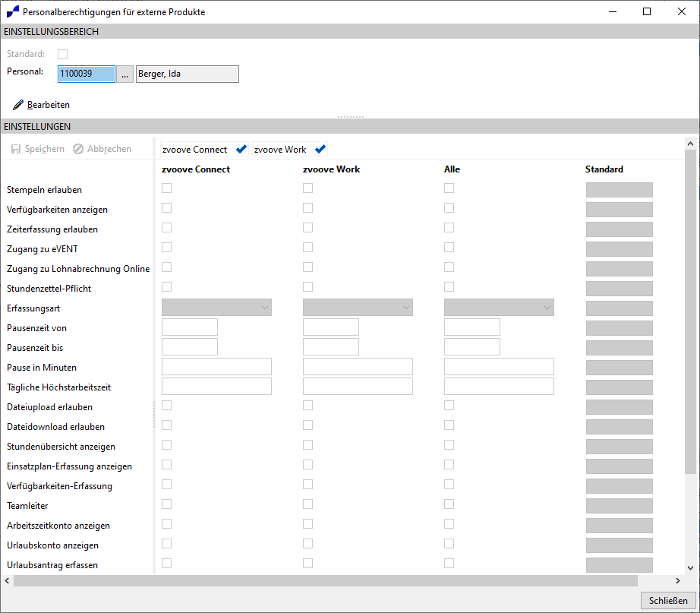Screen dimensions: 700x613
Task: Select the zvoove Connect filter tab
Action: pos(204,149)
